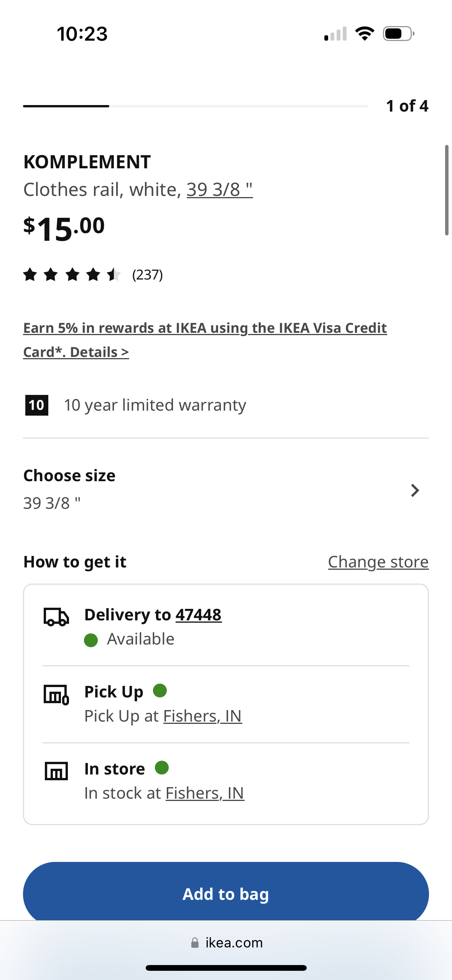This screenshot has width=452, height=980.
Task: Open Fishers, IN pick up location link
Action: point(202,716)
